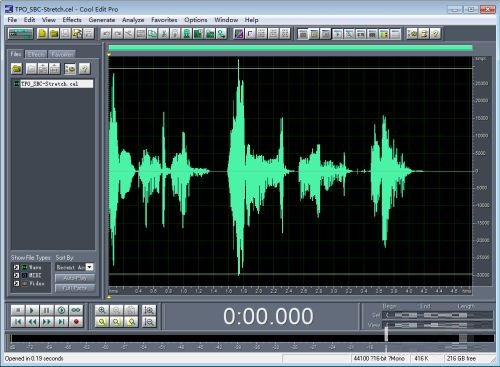Screen dimensions: 500x367
Task: Zoom out vertically with the bottom vertical zoom icon
Action: [149, 322]
